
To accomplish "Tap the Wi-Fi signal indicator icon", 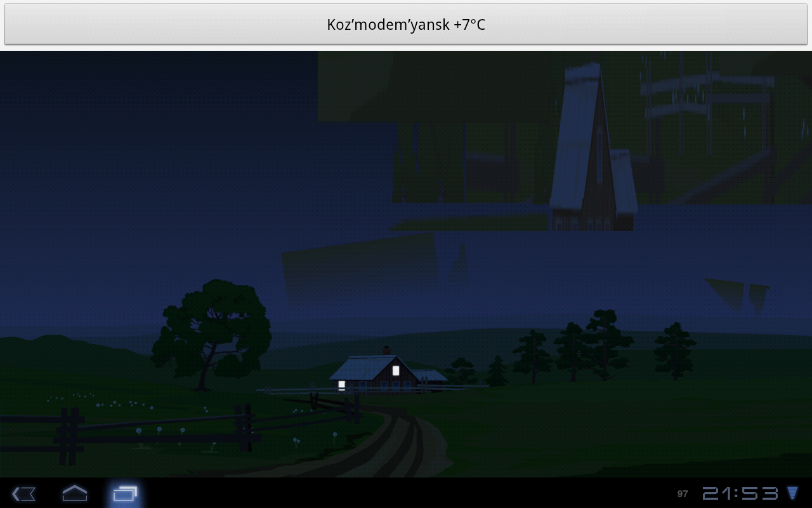I will 792,493.
